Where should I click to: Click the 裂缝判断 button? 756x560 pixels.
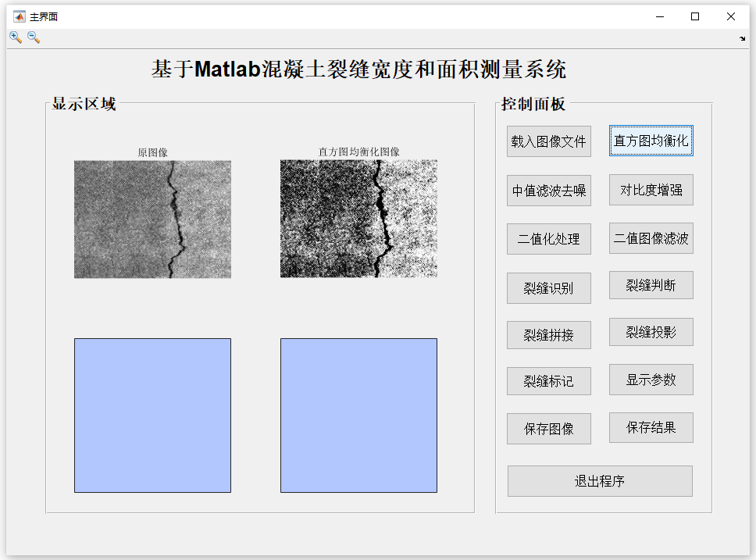tap(651, 285)
